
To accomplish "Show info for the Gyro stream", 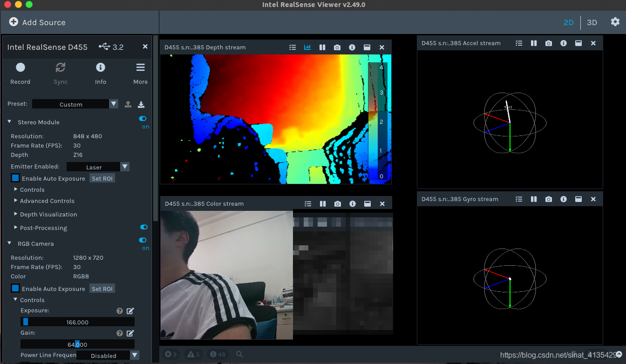I will 564,199.
